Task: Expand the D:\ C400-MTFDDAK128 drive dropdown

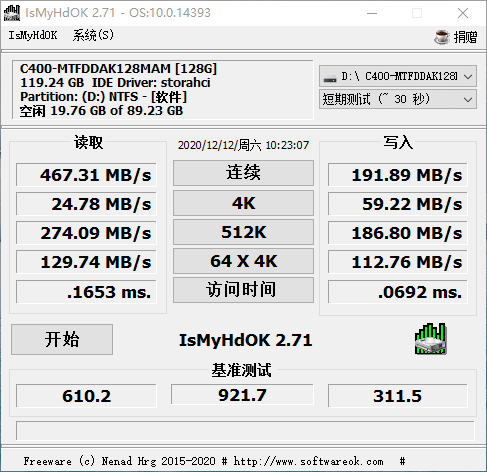Action: 398,76
